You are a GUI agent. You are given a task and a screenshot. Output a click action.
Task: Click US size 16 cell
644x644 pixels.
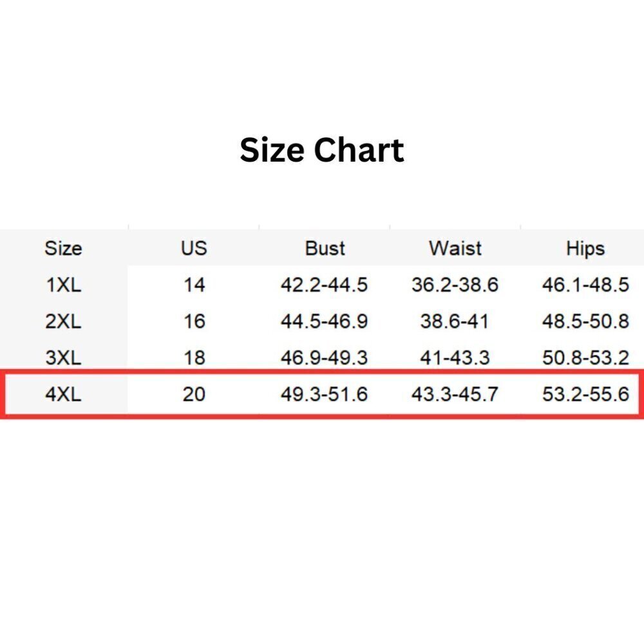194,321
